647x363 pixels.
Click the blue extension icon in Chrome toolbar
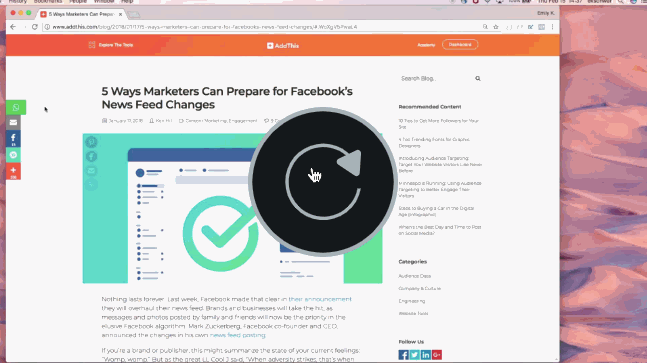click(531, 27)
